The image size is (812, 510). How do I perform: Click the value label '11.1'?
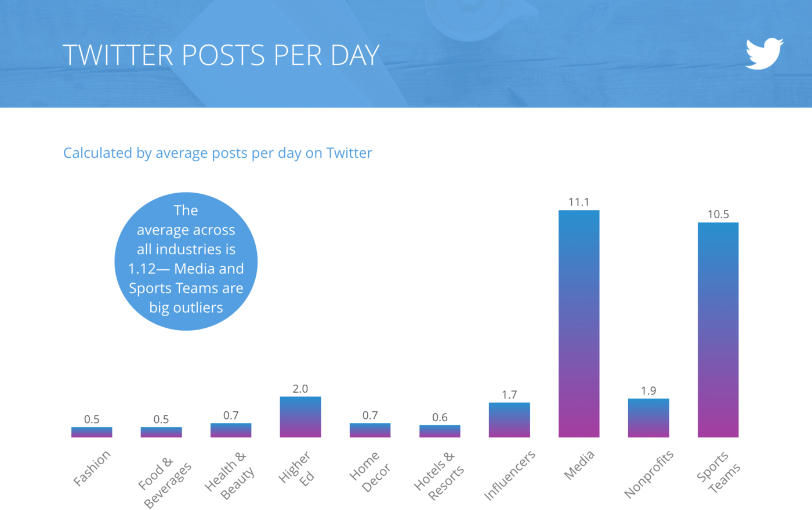tap(579, 202)
